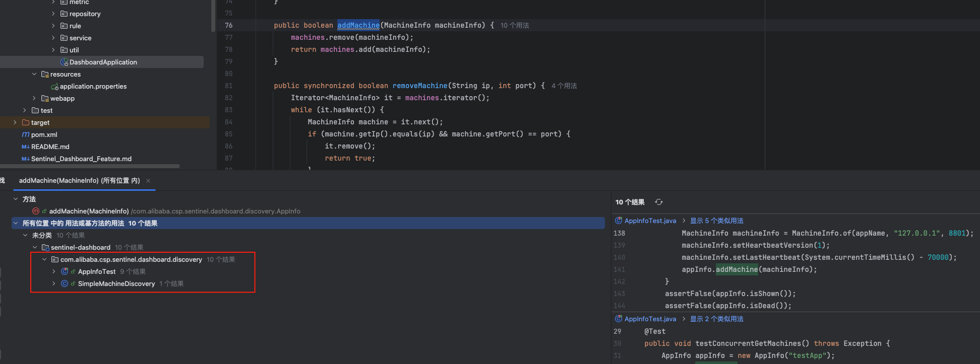Screen dimensions: 980x364
Task: Click the DashboardApplication class icon
Action: click(64, 62)
